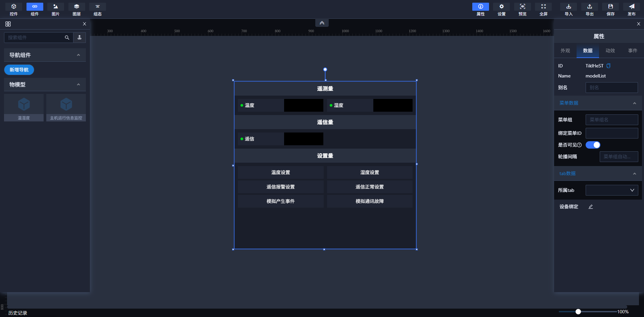Disable the 是否可见 visibility switch
This screenshot has width=644, height=317.
593,145
